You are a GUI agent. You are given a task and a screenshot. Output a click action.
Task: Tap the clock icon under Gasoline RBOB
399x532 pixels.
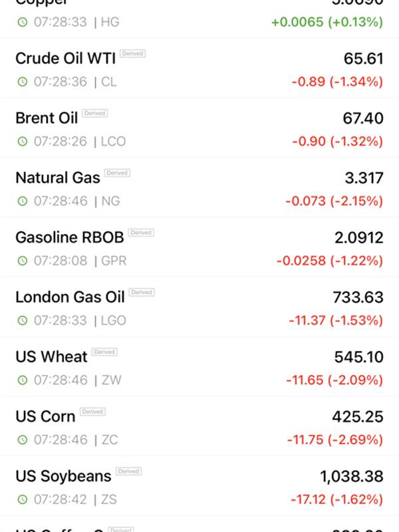(23, 261)
